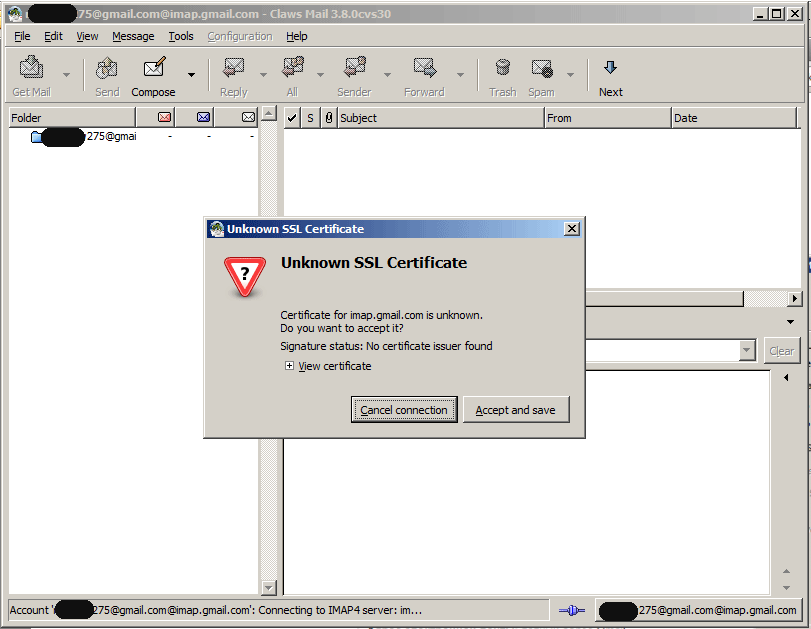811x629 pixels.
Task: Click Cancel connection button
Action: coord(404,410)
